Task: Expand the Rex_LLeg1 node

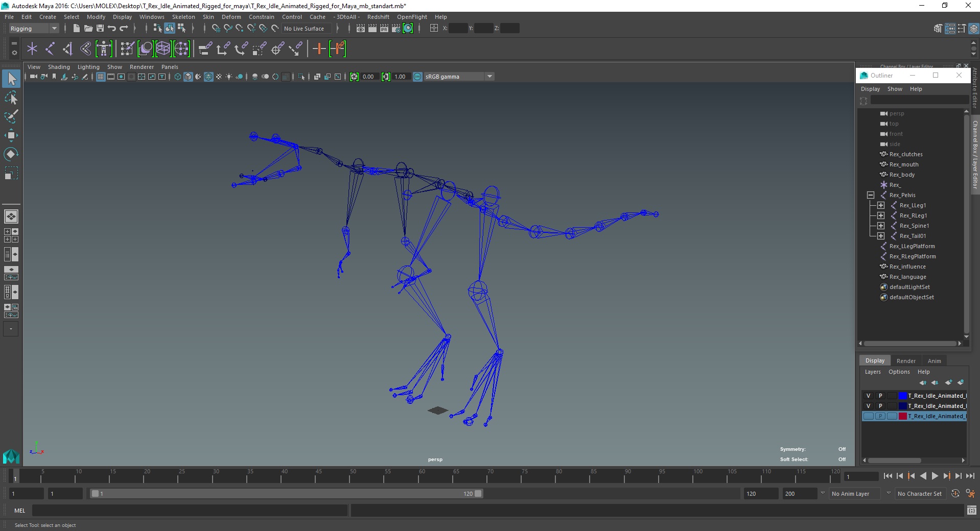Action: point(880,205)
